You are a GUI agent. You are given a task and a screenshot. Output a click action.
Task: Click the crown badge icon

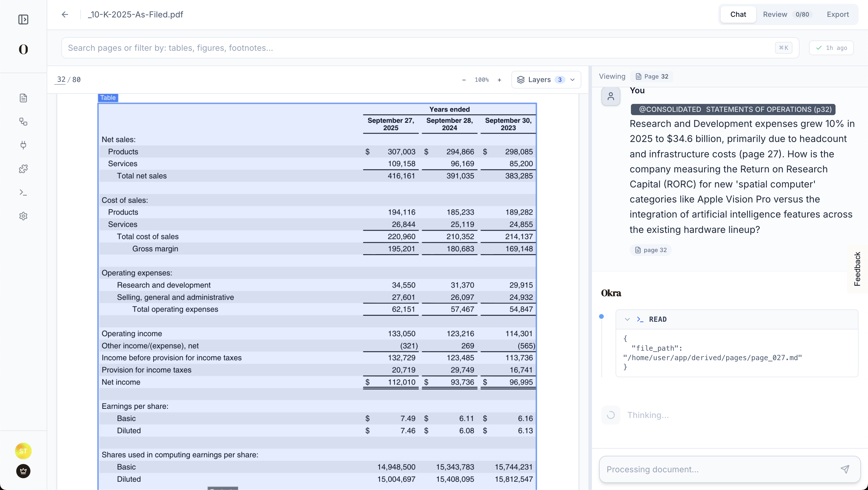point(23,471)
